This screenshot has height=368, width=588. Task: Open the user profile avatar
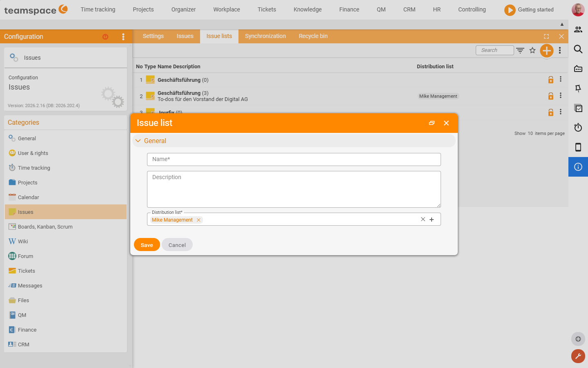pyautogui.click(x=578, y=9)
